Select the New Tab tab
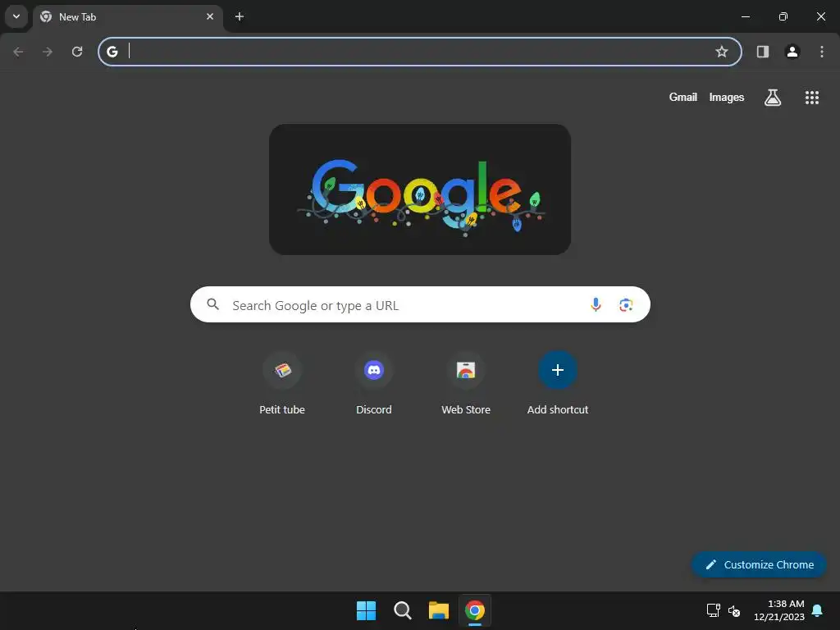The image size is (840, 630). coord(128,16)
